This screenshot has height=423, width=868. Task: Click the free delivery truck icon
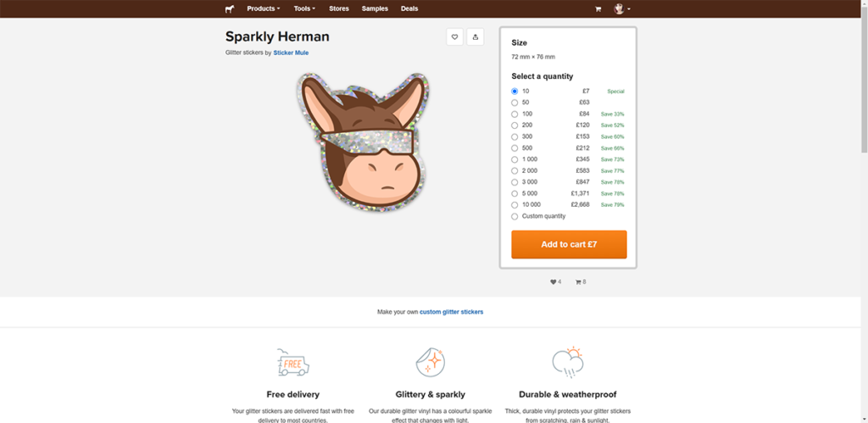(x=292, y=363)
